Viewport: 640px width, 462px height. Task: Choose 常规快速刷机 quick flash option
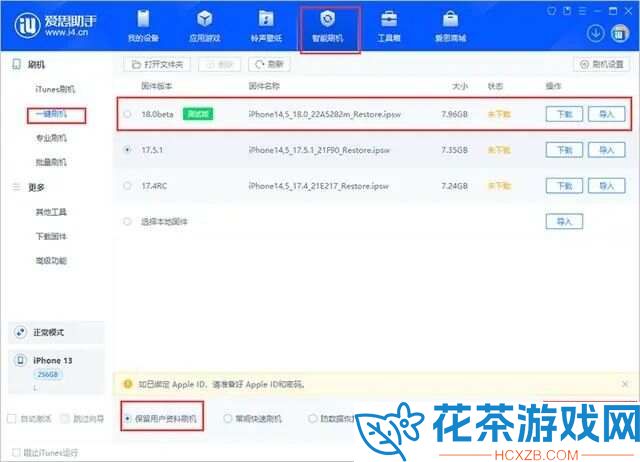click(253, 418)
